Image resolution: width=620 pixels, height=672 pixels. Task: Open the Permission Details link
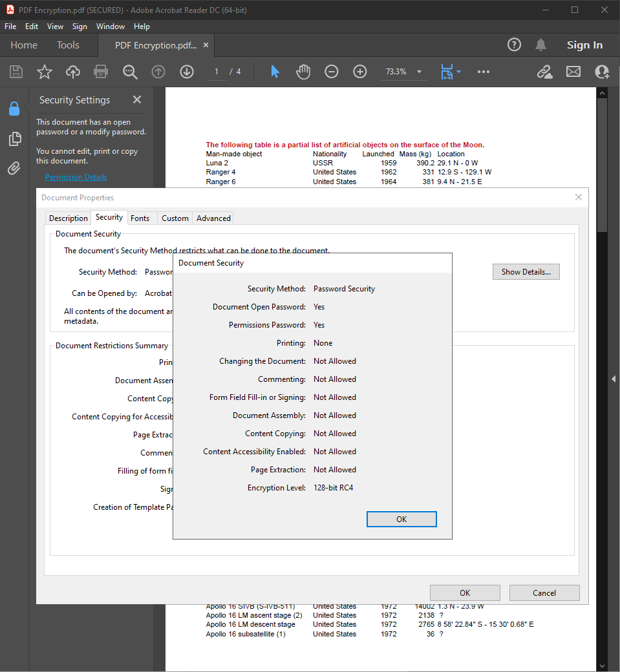(76, 177)
